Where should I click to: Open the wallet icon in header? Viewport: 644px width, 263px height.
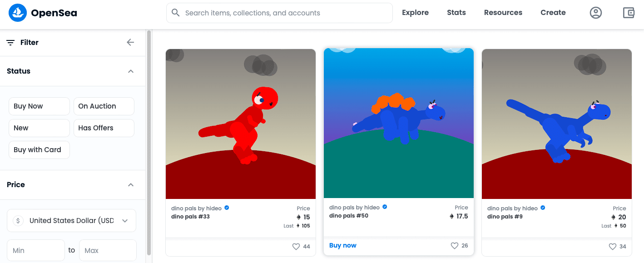[x=629, y=13]
